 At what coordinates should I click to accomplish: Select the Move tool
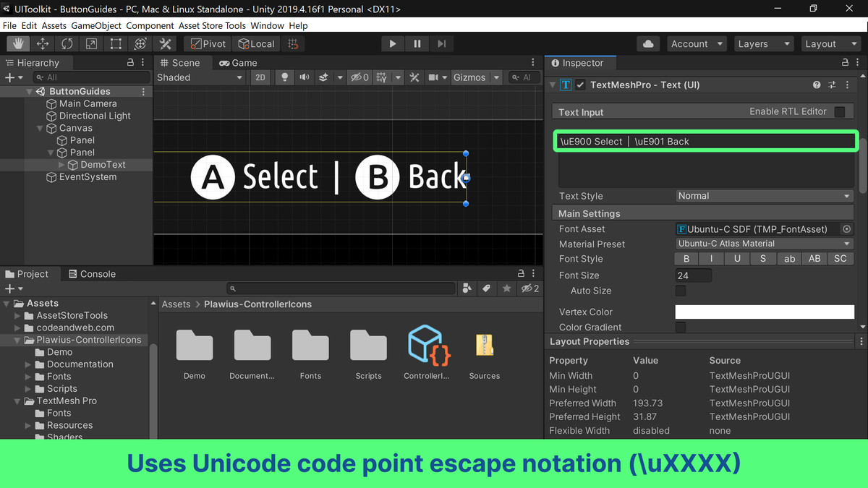(x=43, y=44)
